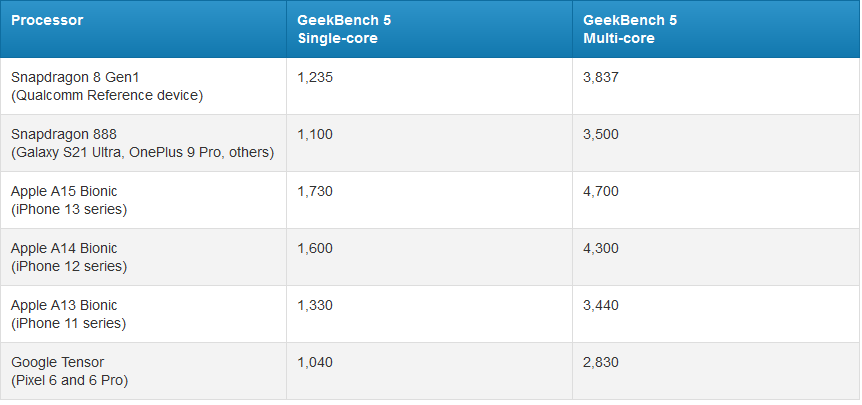
Task: Click Apple A15 single-core score 1,730
Action: pos(314,191)
